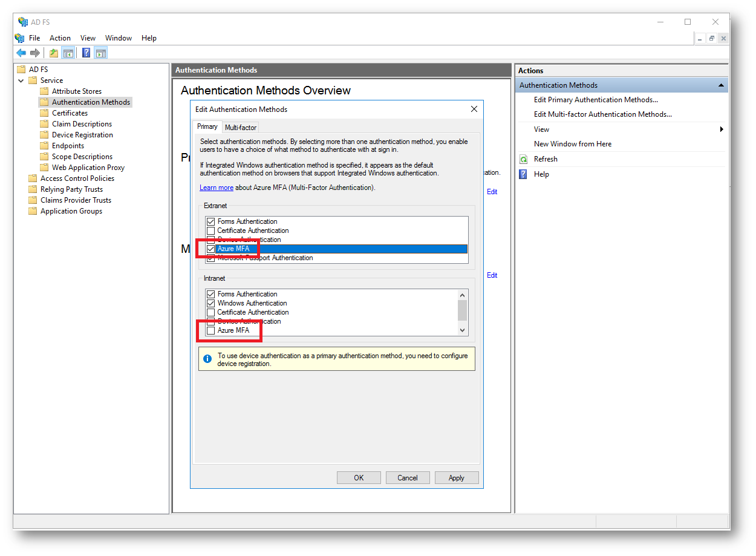Viewport: 756px width, 556px height.
Task: Click the Access Control Policies folder icon
Action: [x=33, y=178]
